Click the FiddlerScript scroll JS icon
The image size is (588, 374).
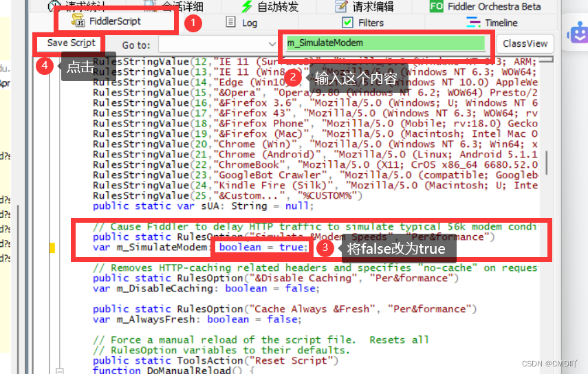tap(78, 21)
